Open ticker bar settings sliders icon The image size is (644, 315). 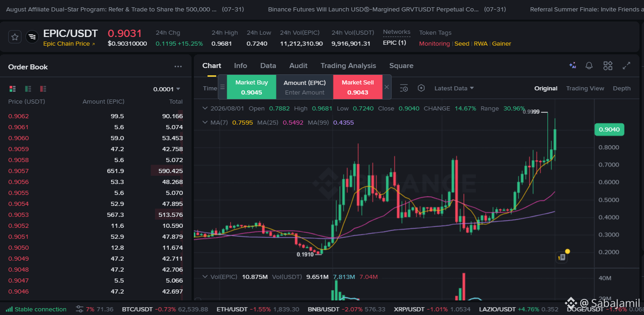79,309
